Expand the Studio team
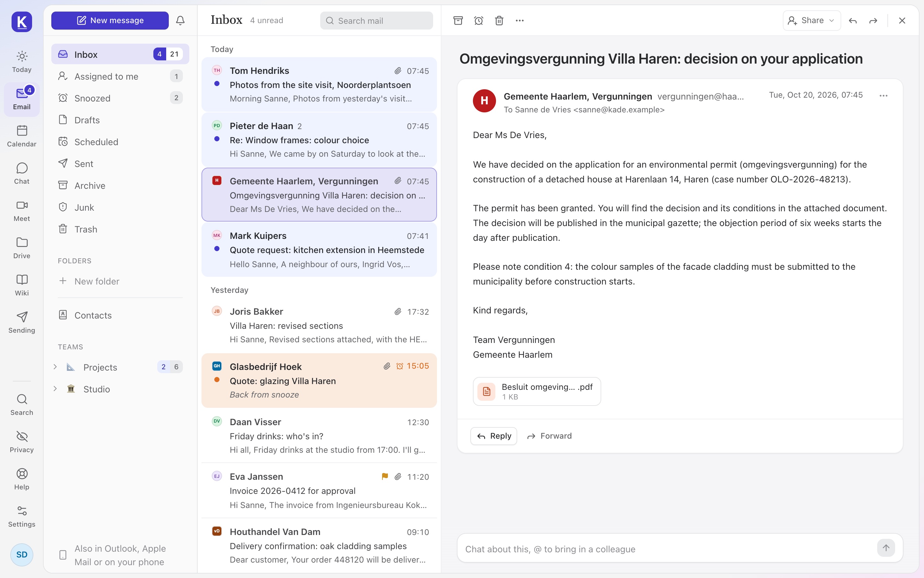Image resolution: width=924 pixels, height=578 pixels. [x=55, y=389]
